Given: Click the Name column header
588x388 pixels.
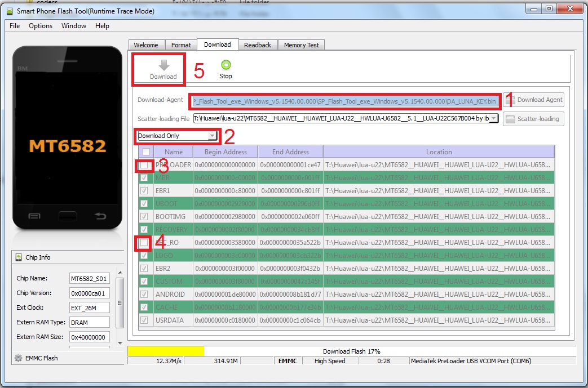Looking at the screenshot, I should click(174, 151).
